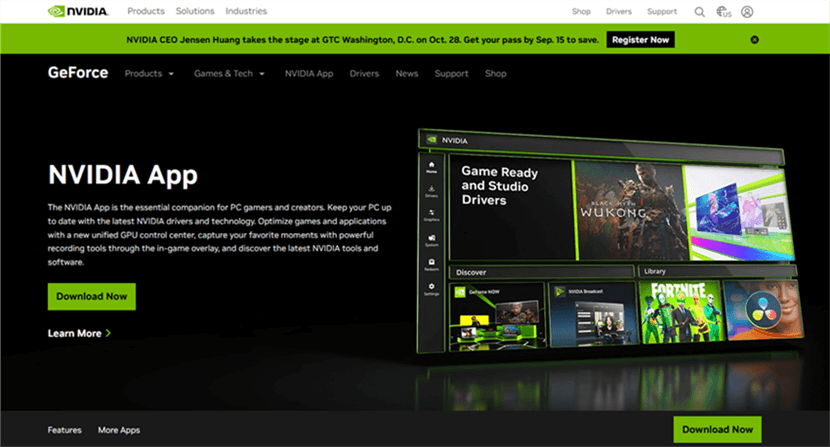Screen dimensions: 830x447
Task: Click the Discover section header in mockup
Action: coord(541,272)
